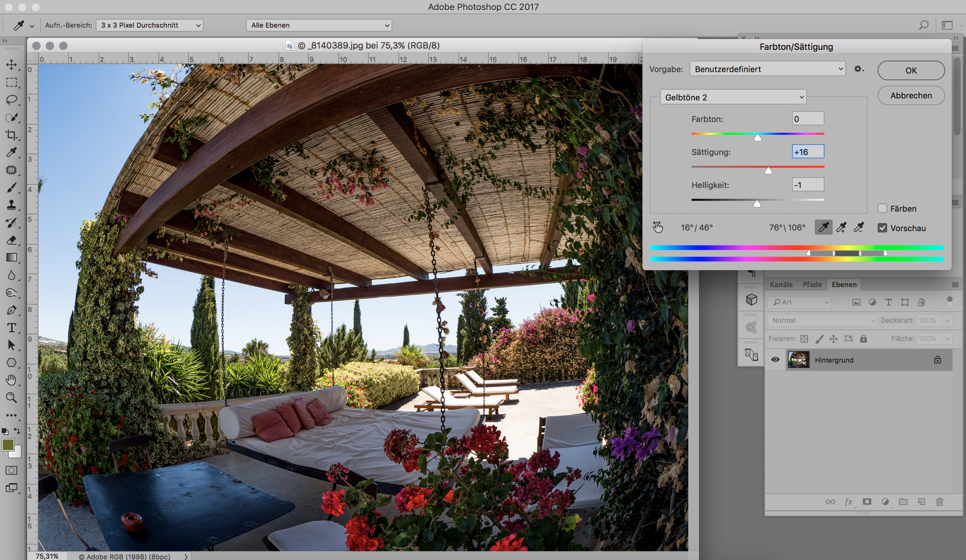
Task: Select the Rectangular Marquee tool
Action: coord(12,82)
